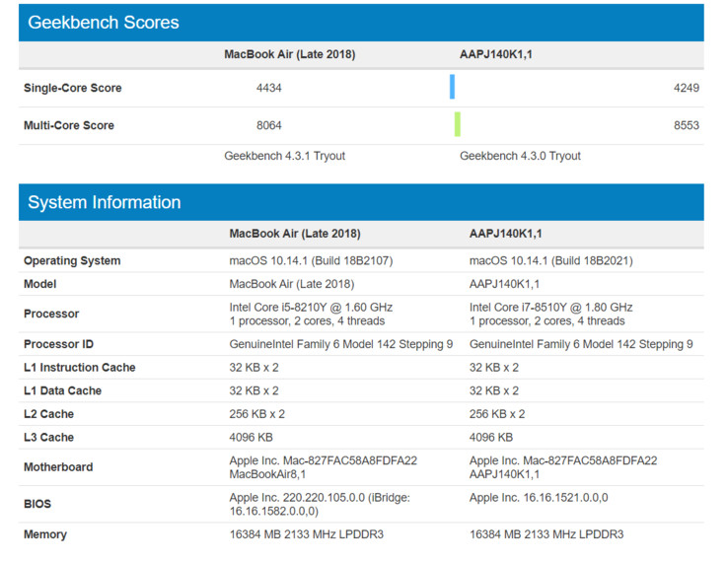This screenshot has height=561, width=728.
Task: Click the green multi-core comparison bar
Action: pyautogui.click(x=458, y=124)
